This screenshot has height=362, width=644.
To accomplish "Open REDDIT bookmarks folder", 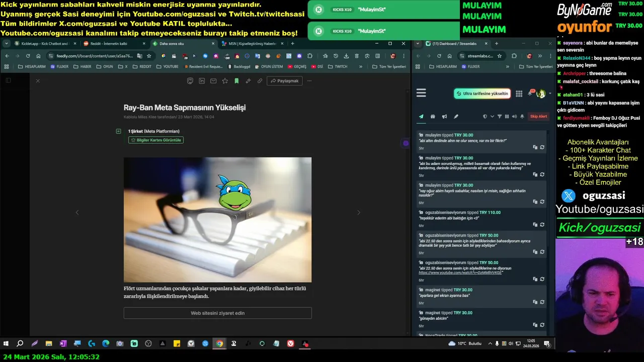I will [x=142, y=66].
